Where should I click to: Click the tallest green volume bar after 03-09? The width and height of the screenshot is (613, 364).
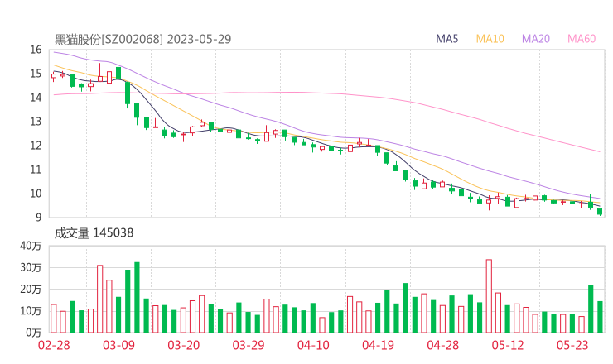[137, 298]
